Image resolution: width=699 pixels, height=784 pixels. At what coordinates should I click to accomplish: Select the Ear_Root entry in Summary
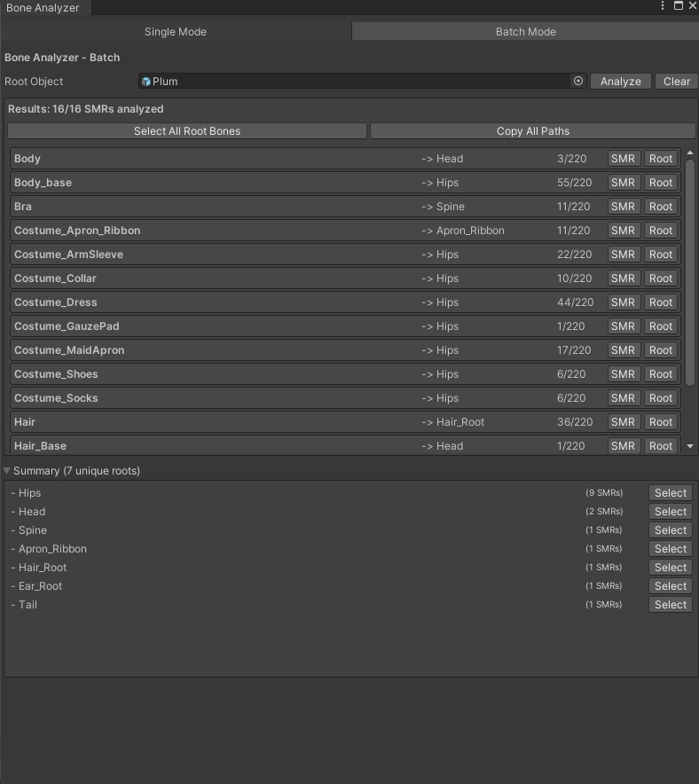tap(670, 586)
